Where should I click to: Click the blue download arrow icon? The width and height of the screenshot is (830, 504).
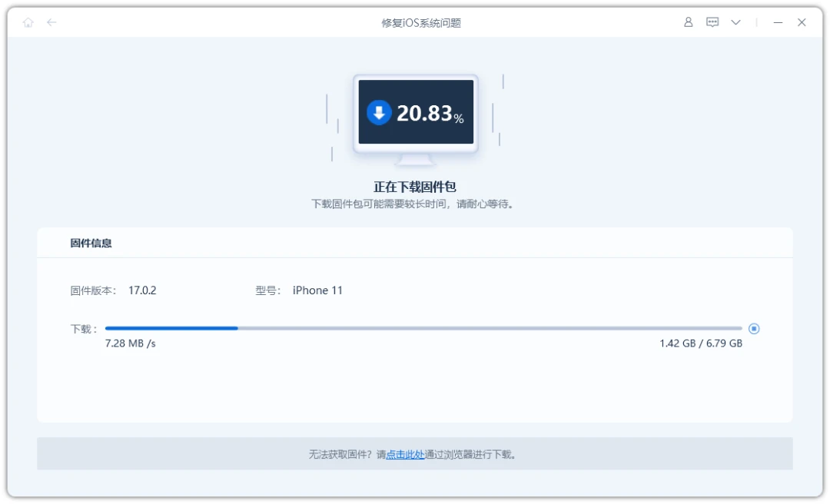coord(379,112)
